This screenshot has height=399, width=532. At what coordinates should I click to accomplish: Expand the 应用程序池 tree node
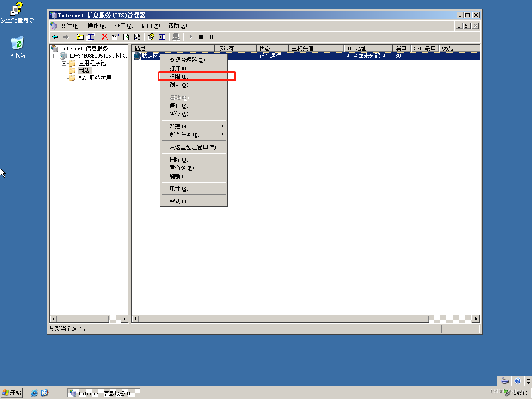(64, 63)
